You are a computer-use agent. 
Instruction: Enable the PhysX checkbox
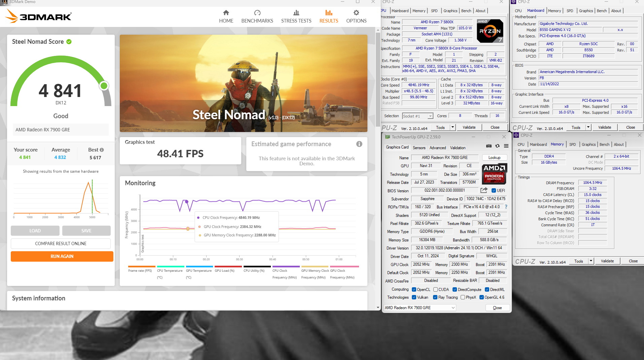[463, 297]
